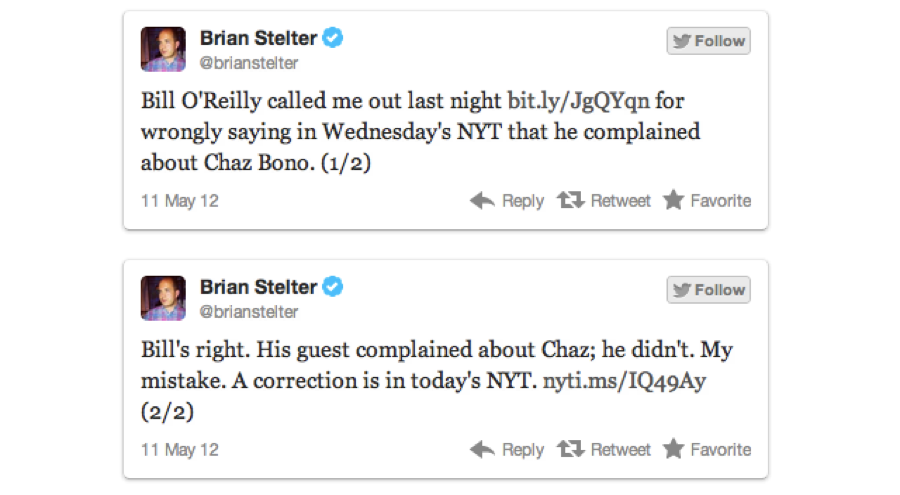Click verified badge on the second tweet
This screenshot has height=495, width=900.
tap(333, 287)
